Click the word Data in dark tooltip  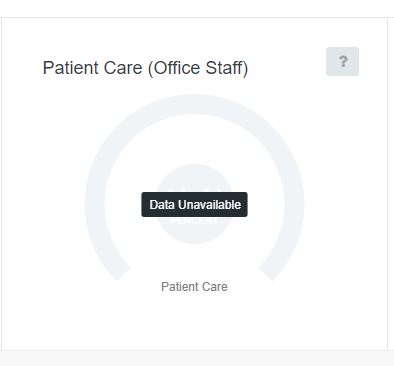click(162, 205)
